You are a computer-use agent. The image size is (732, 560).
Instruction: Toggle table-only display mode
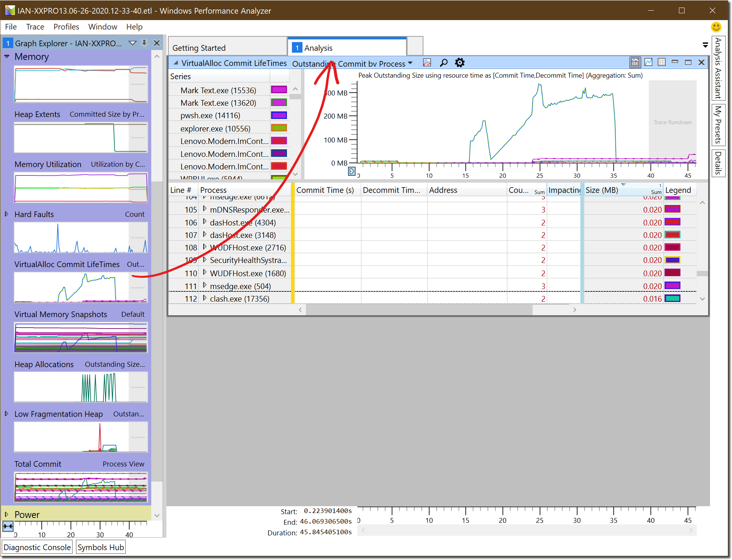click(x=661, y=62)
